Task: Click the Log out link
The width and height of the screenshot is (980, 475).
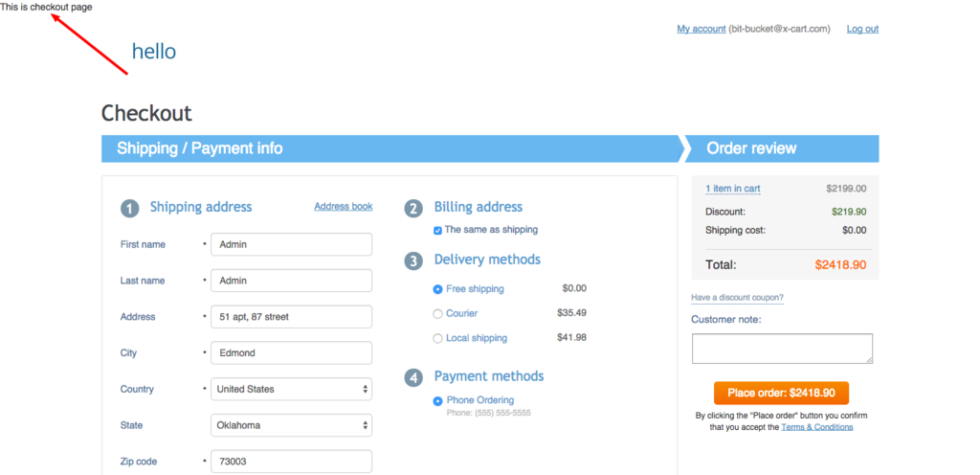Action: [x=862, y=30]
